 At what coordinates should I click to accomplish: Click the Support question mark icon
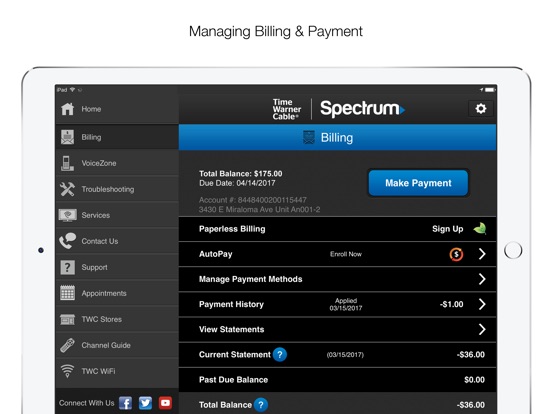(x=68, y=267)
